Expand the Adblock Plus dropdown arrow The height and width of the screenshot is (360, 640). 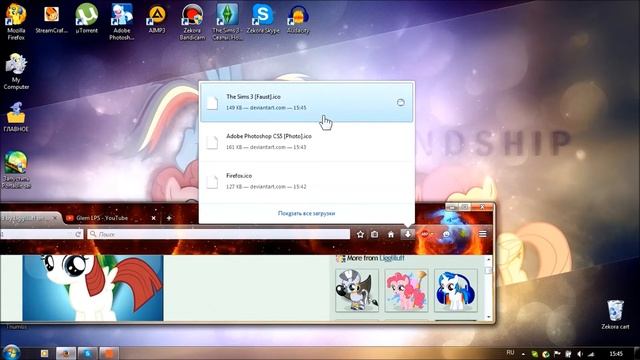pos(432,234)
